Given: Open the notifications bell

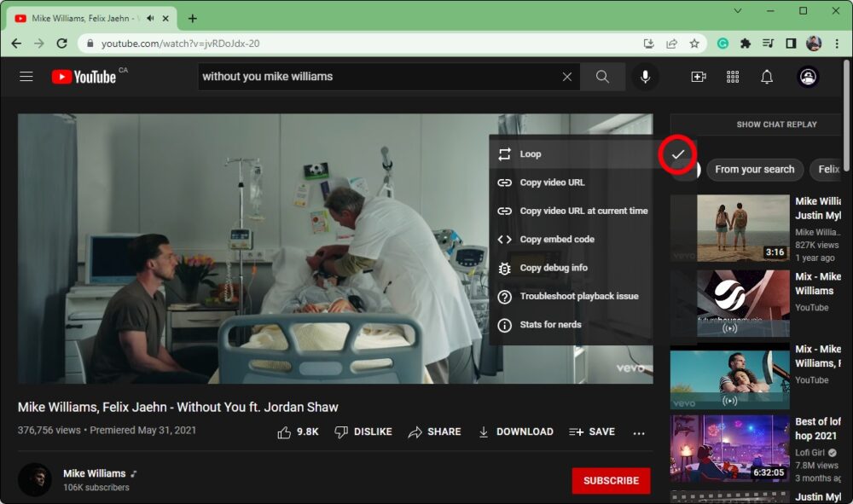Looking at the screenshot, I should pos(767,77).
